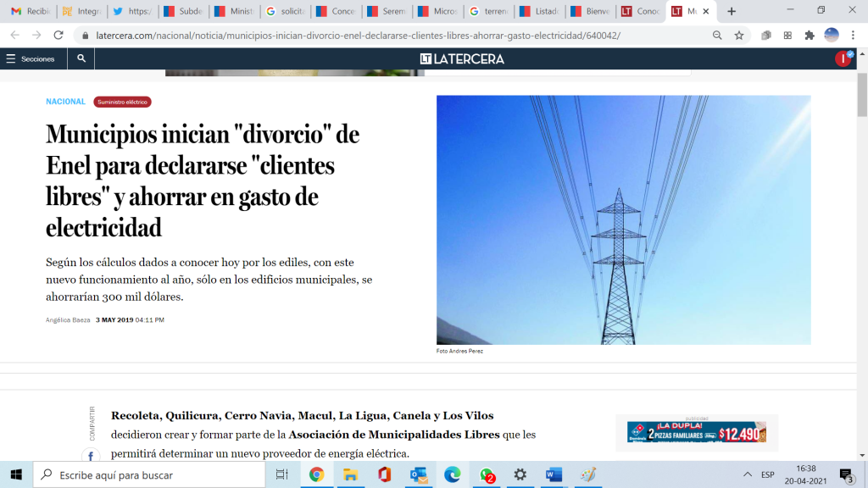Image resolution: width=868 pixels, height=488 pixels.
Task: Open the Windows notification center
Action: [x=847, y=474]
